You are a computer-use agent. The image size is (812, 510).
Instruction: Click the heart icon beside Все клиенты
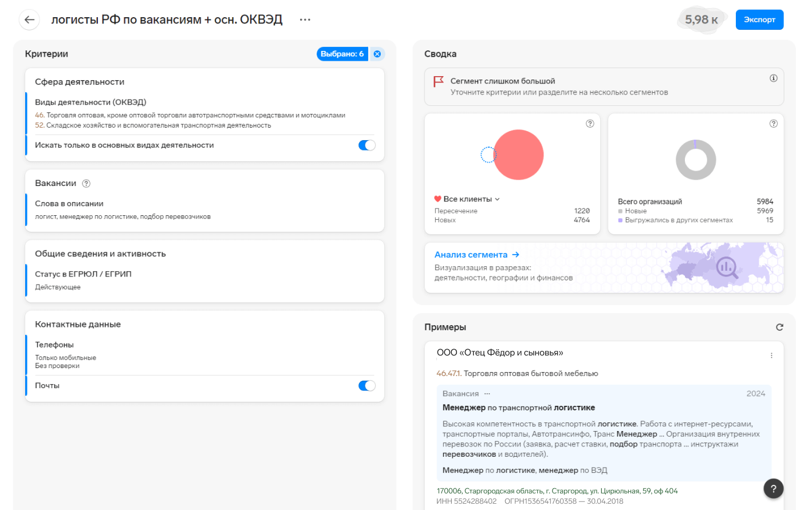(x=437, y=199)
